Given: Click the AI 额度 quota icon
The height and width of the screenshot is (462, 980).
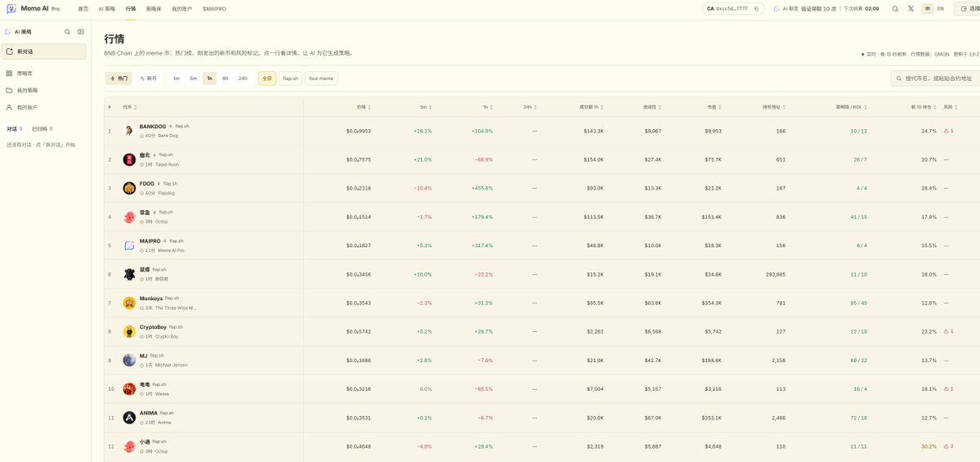Looking at the screenshot, I should click(776, 9).
